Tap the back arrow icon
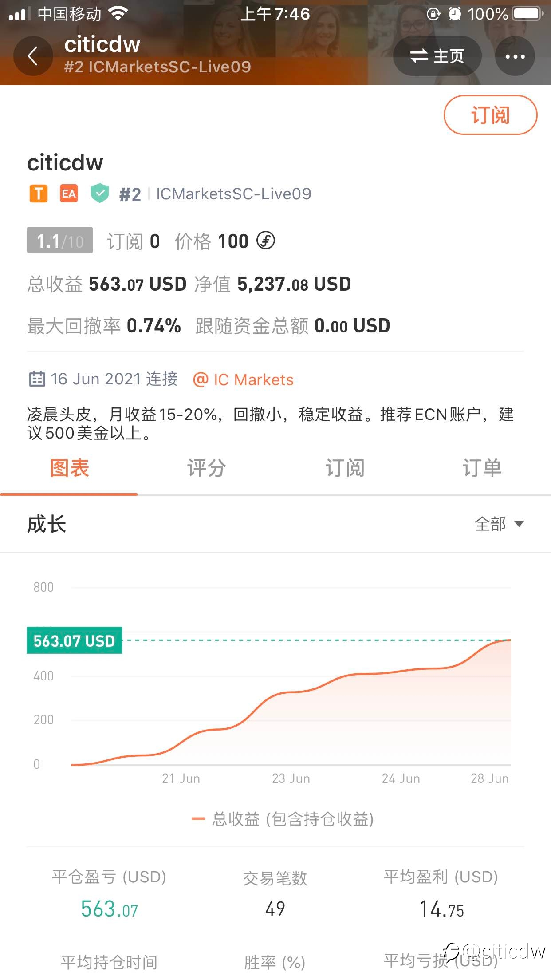Screen dimensions: 551x980 pos(33,56)
